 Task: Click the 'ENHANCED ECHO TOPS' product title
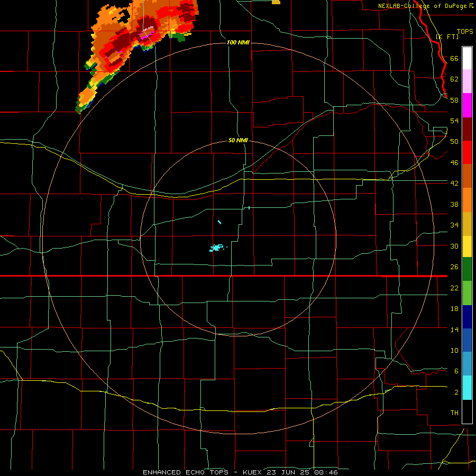point(186,472)
